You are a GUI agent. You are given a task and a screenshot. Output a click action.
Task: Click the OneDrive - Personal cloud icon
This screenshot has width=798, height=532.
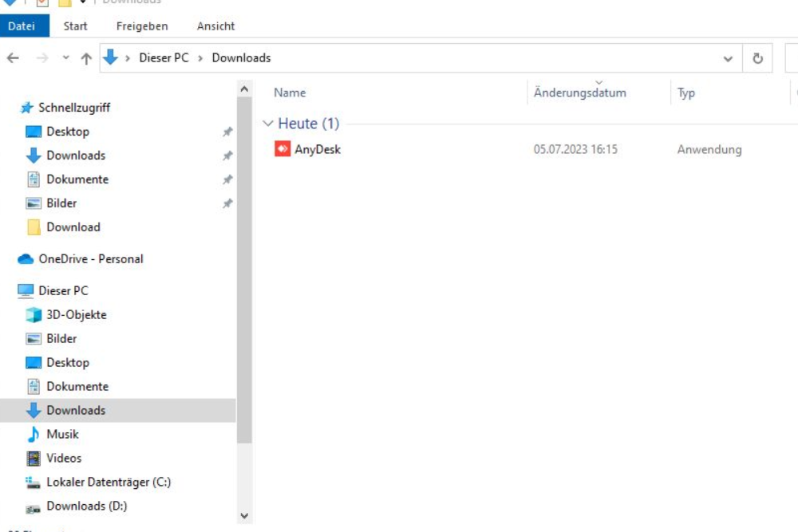[x=26, y=259]
